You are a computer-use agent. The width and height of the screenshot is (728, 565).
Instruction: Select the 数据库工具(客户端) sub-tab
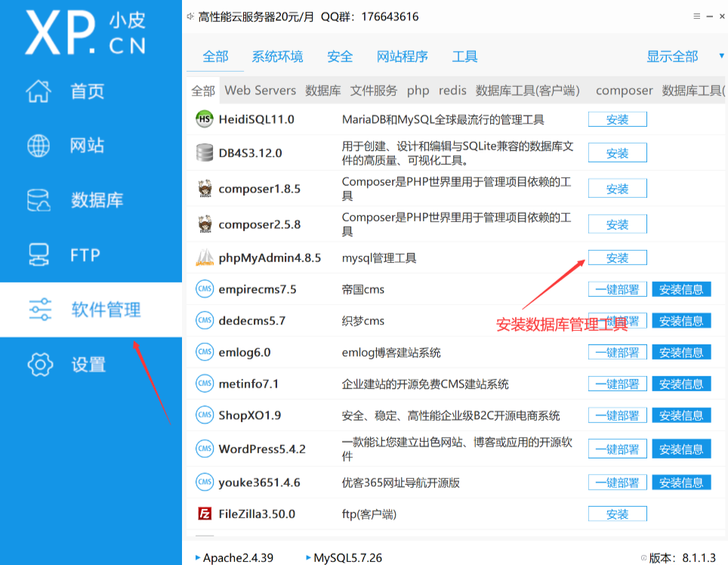528,91
